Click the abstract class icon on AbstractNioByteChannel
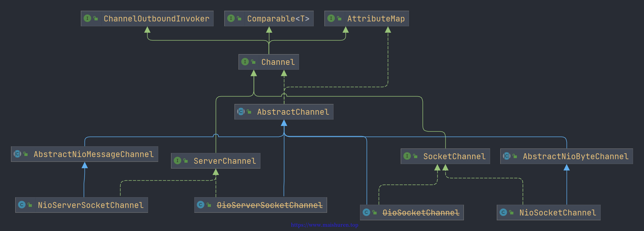Image resolution: width=644 pixels, height=231 pixels. (507, 156)
